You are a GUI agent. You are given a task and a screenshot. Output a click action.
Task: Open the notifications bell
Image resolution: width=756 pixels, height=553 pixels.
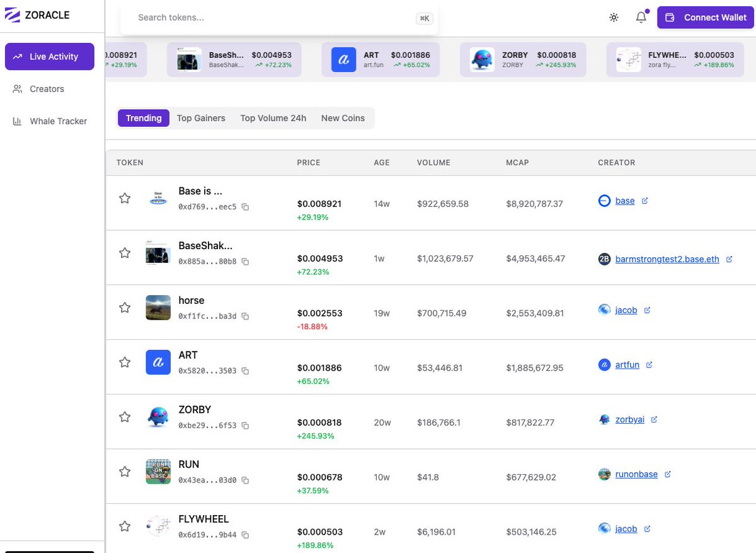point(641,17)
